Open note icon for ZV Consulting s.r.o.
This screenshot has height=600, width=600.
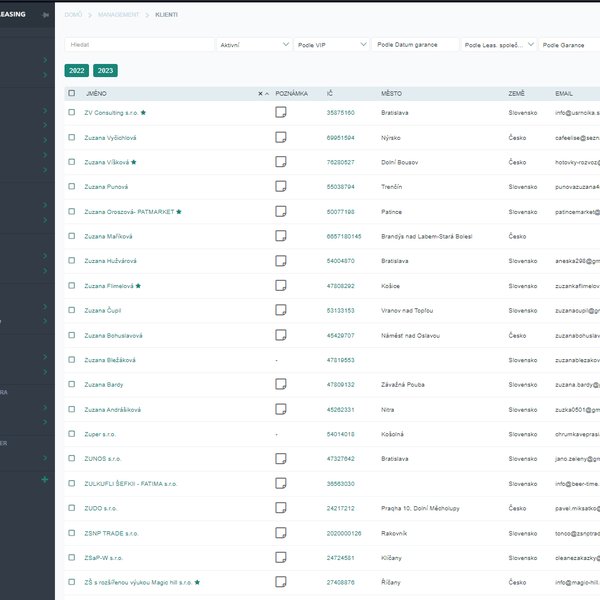(281, 113)
